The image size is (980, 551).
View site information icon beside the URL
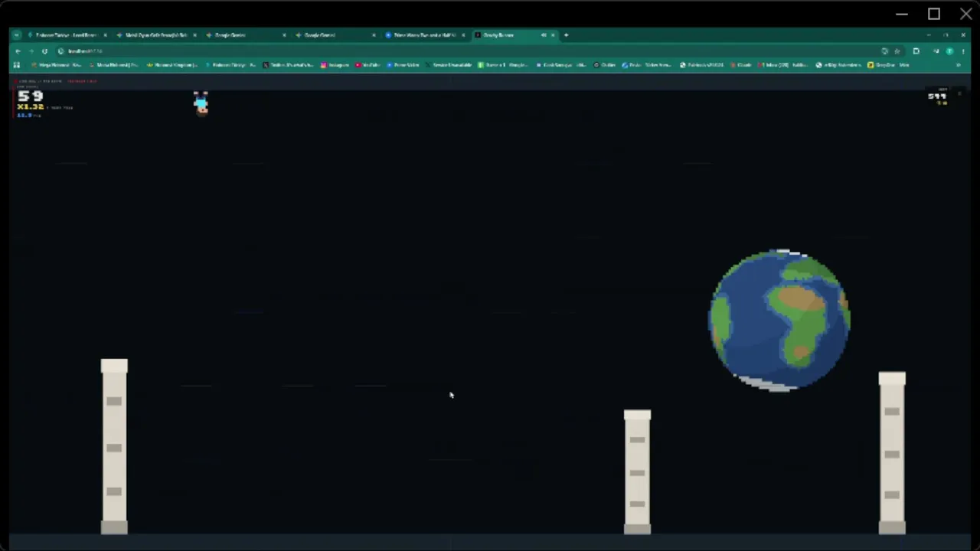[60, 51]
